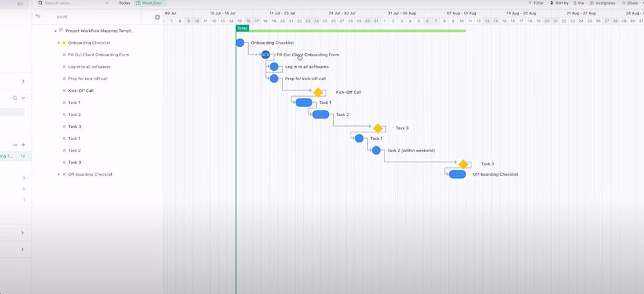Click the '14 Aug - 20 Aug' week header
The width and height of the screenshot is (644, 294).
(521, 13)
